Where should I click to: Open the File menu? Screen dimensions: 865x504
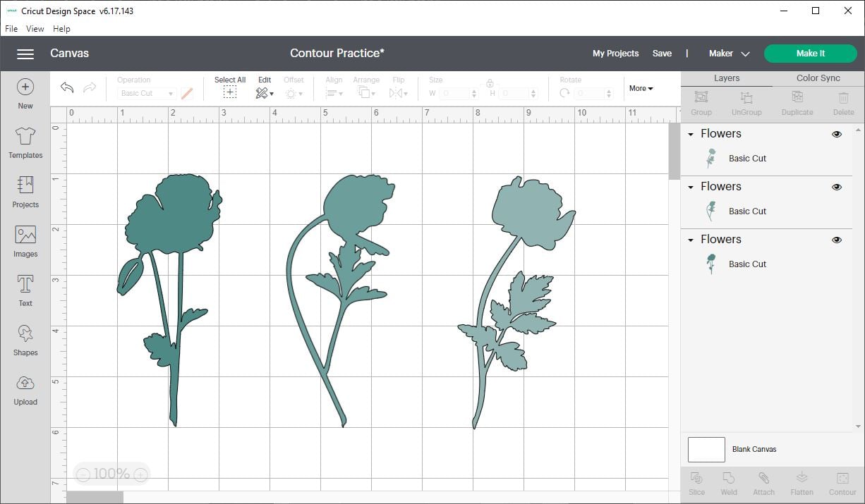[11, 29]
